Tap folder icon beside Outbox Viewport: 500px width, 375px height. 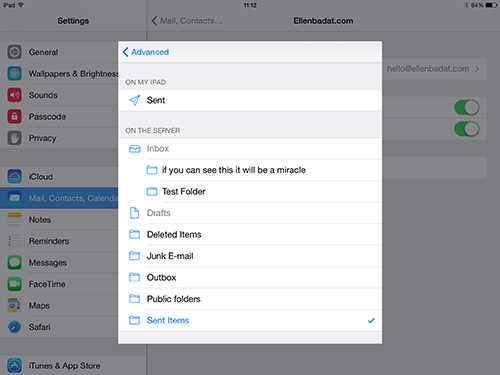click(x=134, y=277)
